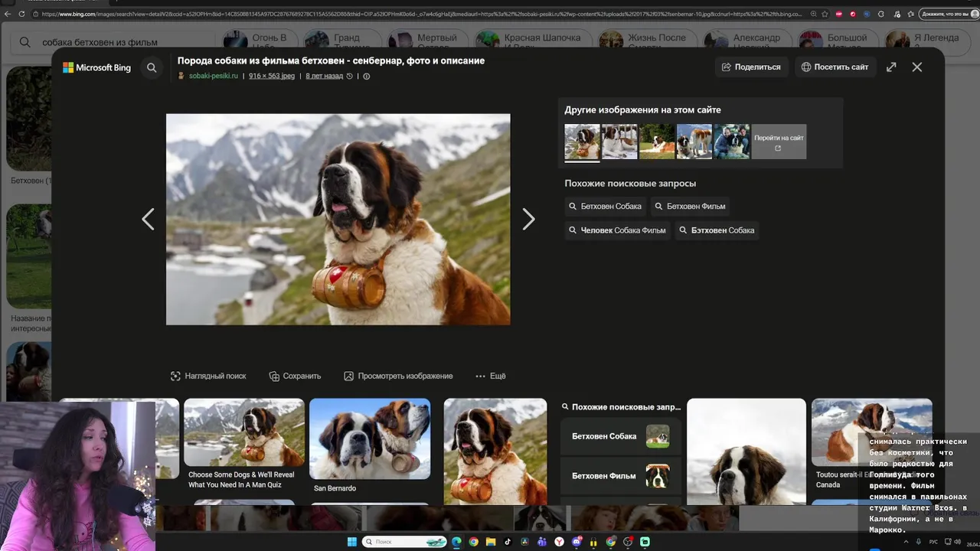Open the search magnifier beside Bing logo

pos(152,67)
